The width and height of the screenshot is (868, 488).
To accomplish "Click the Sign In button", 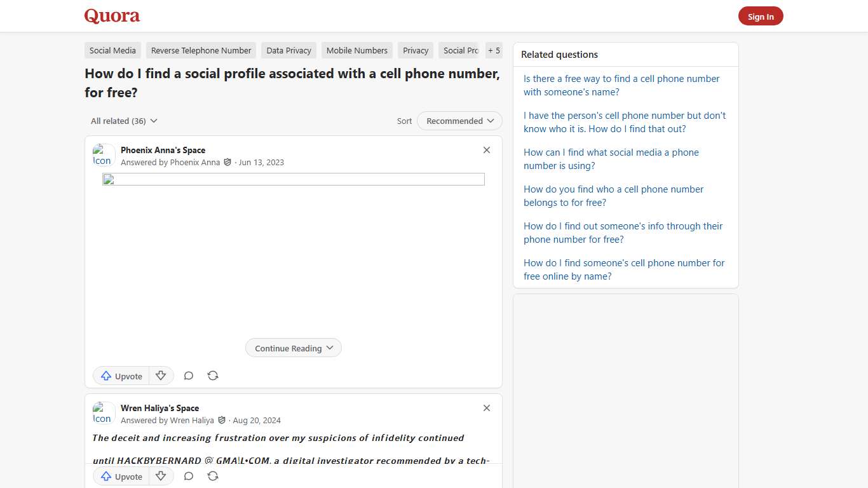I will [x=761, y=16].
